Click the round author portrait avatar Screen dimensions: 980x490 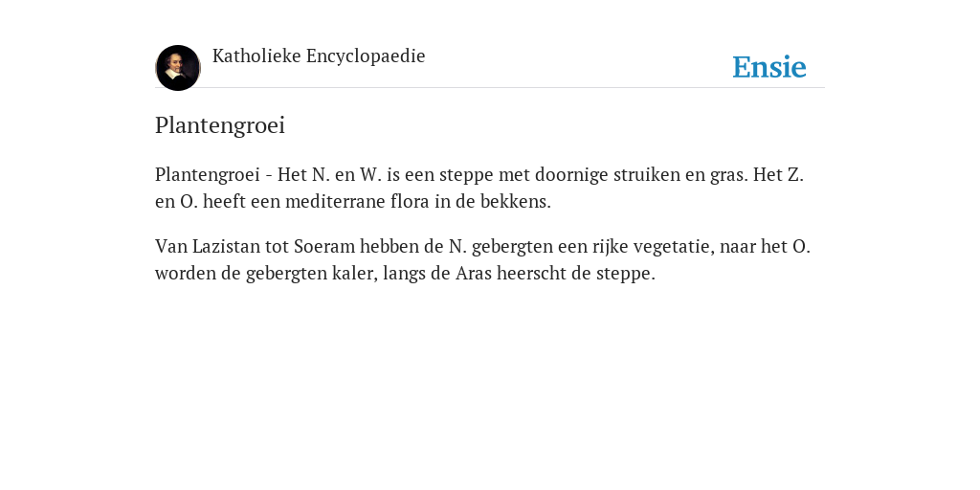pyautogui.click(x=177, y=68)
